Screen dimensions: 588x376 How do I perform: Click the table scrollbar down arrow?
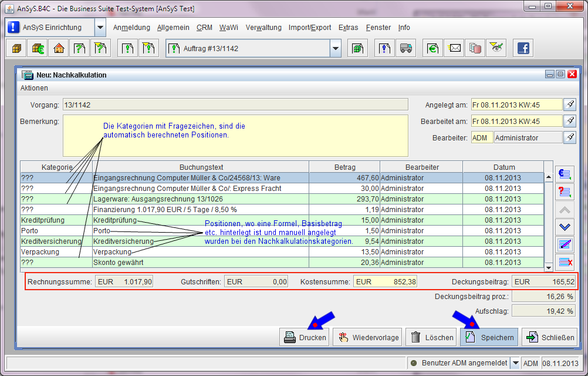[x=549, y=267]
